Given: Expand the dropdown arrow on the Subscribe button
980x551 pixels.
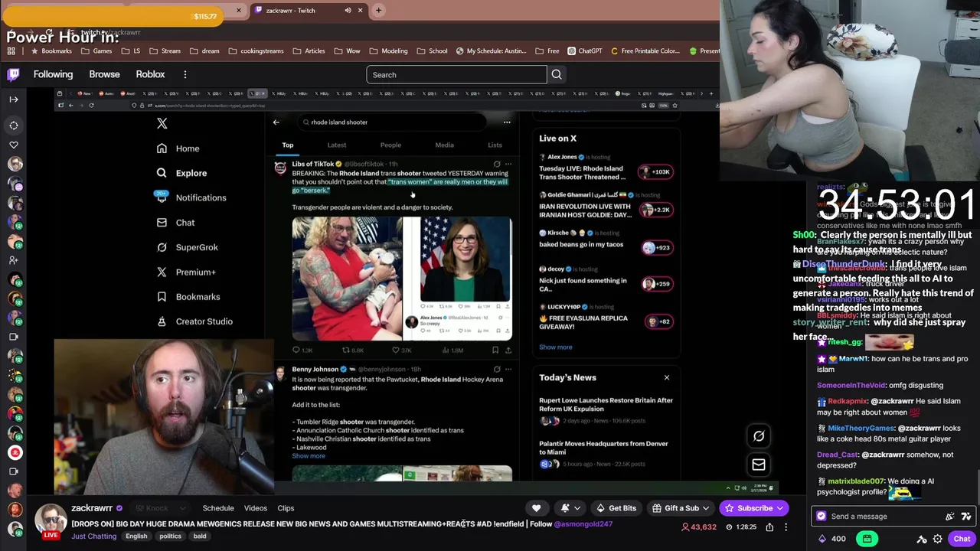Looking at the screenshot, I should tap(779, 508).
